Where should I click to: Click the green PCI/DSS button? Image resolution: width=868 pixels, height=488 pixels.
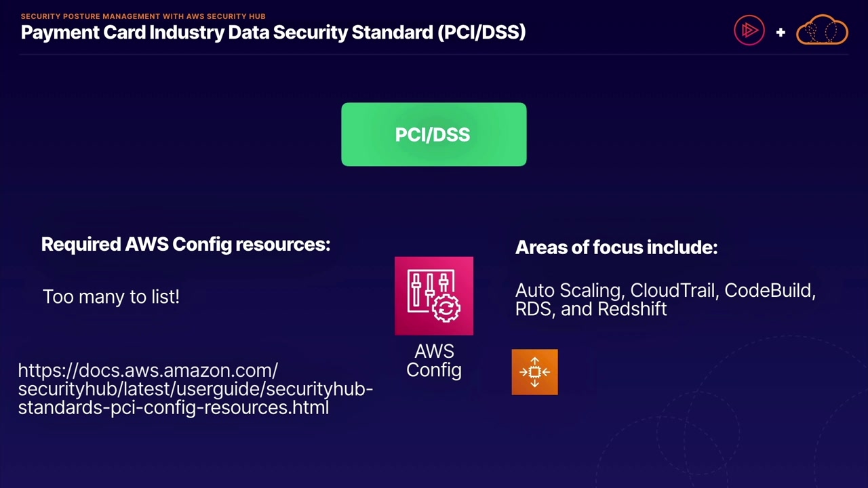(x=434, y=134)
